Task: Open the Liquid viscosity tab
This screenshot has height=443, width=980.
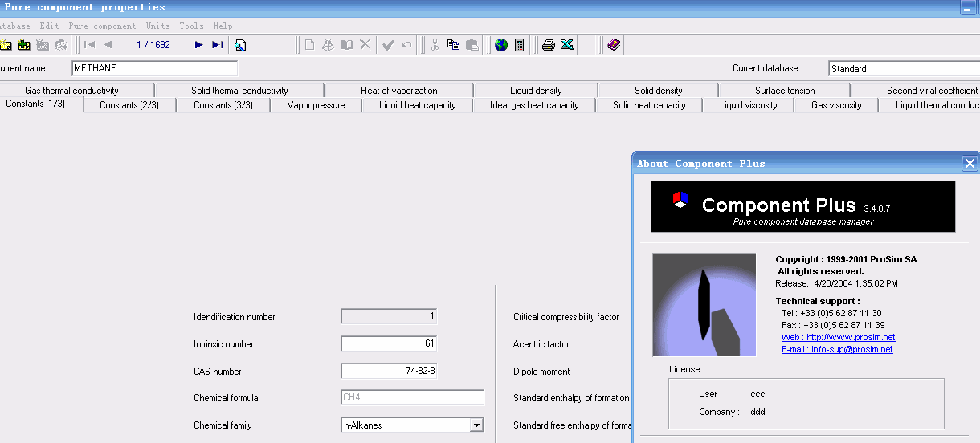Action: [x=749, y=105]
